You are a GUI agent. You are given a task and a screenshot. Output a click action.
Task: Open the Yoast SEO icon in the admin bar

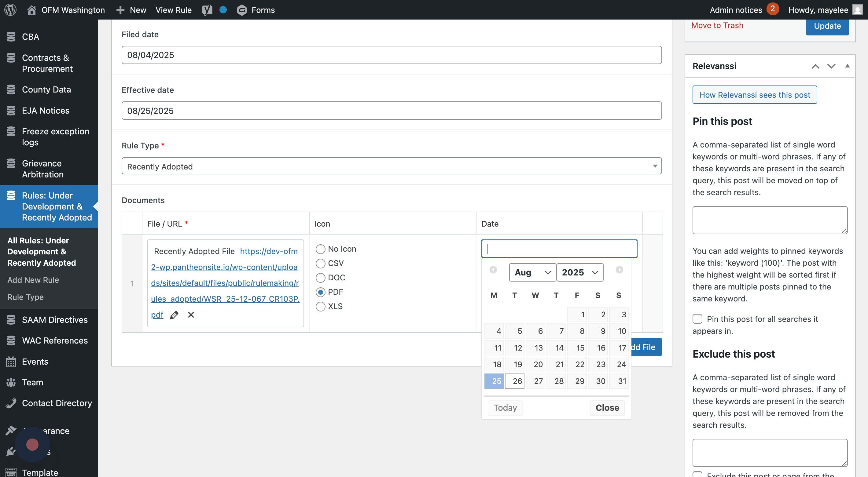(x=207, y=10)
